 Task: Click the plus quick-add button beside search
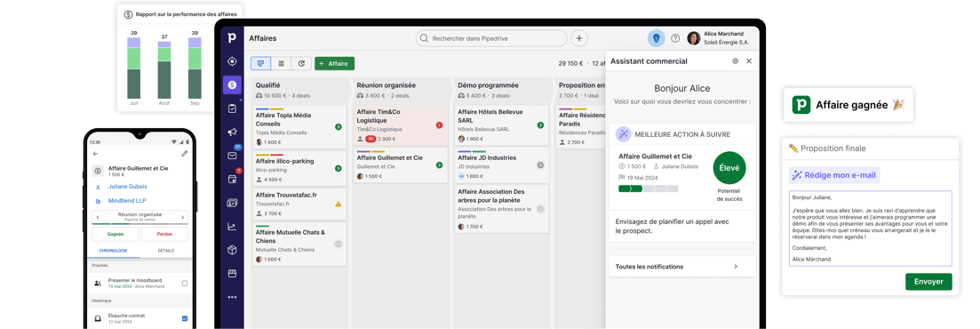[579, 38]
